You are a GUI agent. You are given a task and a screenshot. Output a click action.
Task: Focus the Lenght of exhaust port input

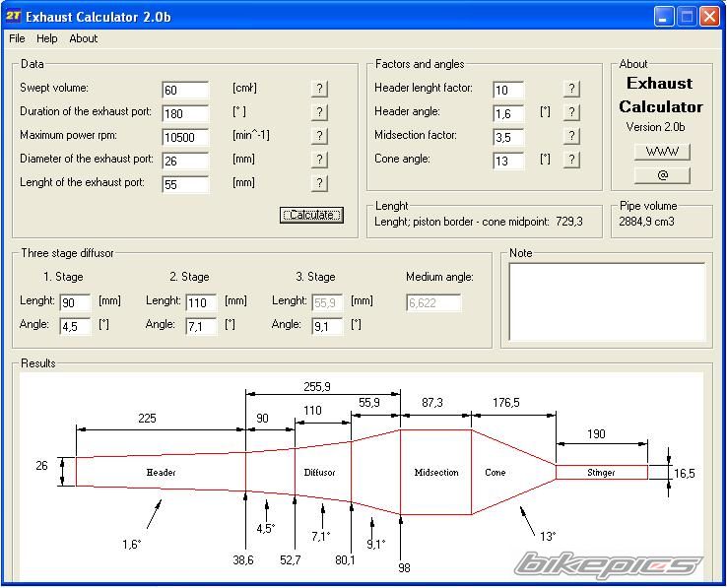tap(185, 184)
